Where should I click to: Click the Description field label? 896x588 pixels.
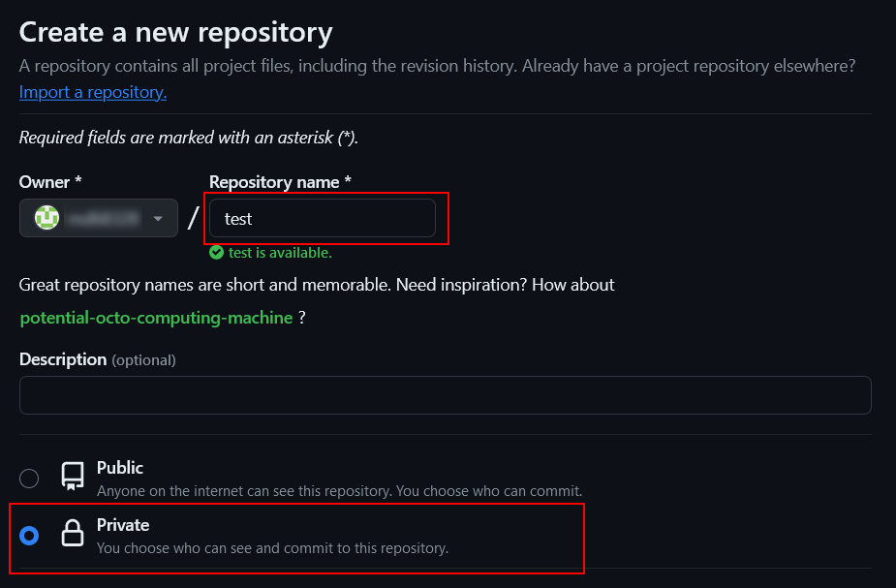[x=63, y=359]
